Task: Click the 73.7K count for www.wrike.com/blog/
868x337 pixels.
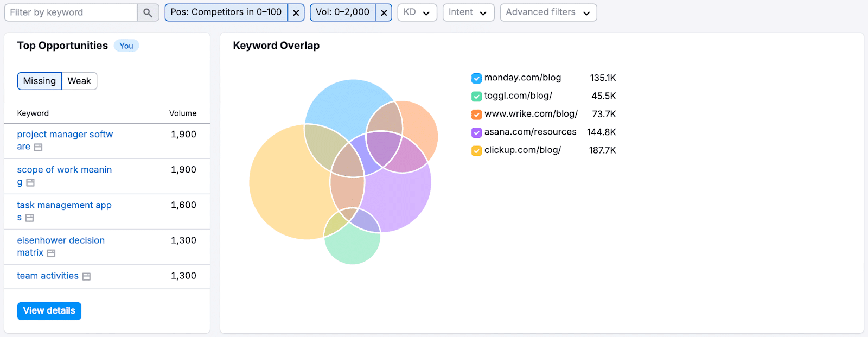Action: [604, 114]
